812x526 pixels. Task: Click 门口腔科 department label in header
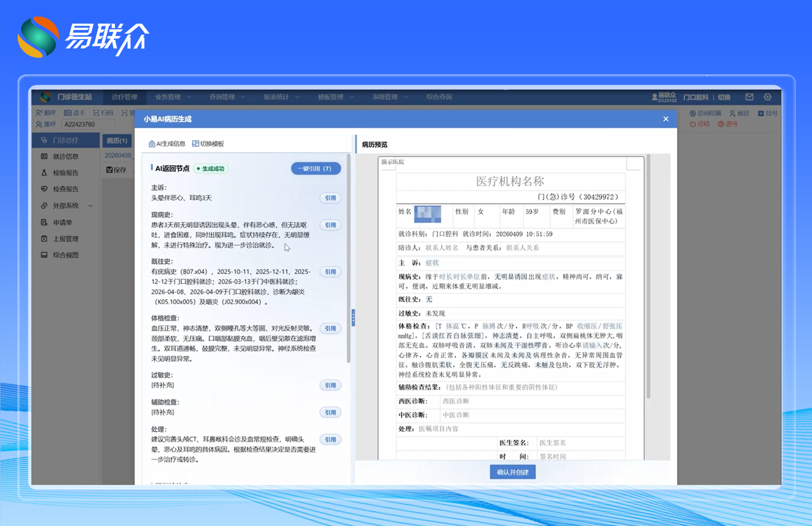[696, 97]
